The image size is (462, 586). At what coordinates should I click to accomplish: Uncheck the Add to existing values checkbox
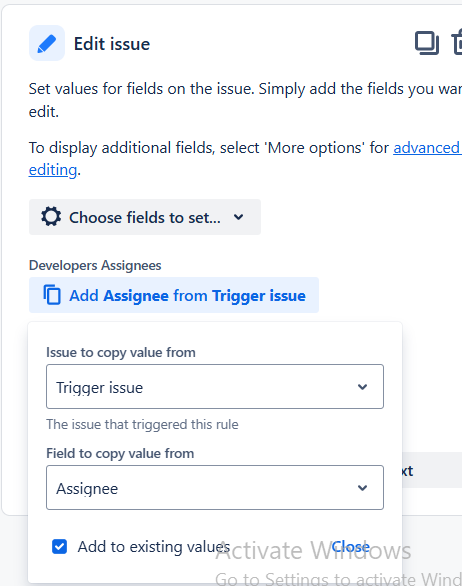[59, 546]
